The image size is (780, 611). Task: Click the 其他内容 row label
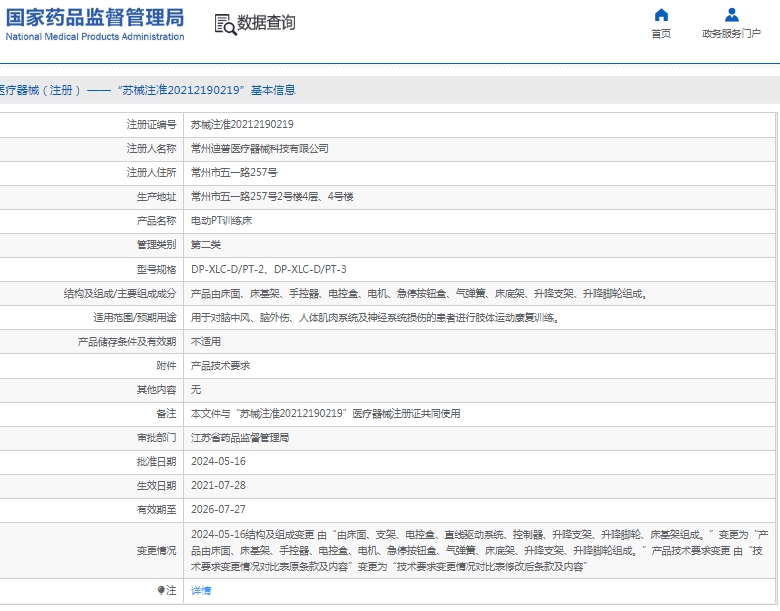pyautogui.click(x=156, y=390)
